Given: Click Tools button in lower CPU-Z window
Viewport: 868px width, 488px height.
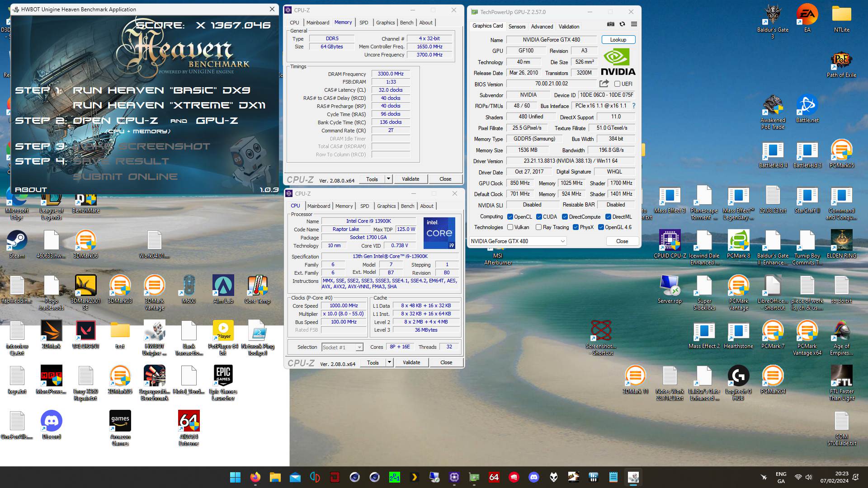Looking at the screenshot, I should click(x=373, y=362).
